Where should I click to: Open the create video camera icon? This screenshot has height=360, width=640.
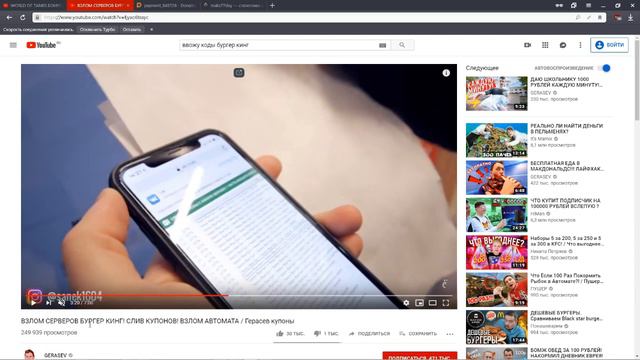click(x=527, y=45)
